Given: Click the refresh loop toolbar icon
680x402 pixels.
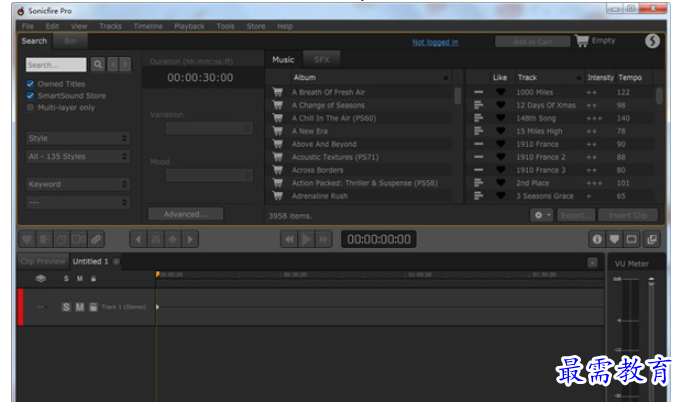Looking at the screenshot, I should 62,239.
